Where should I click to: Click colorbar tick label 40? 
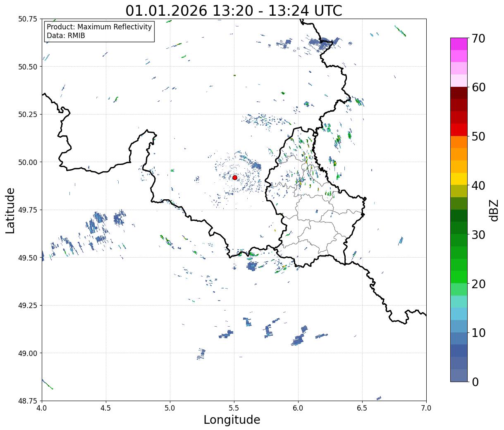click(x=478, y=185)
